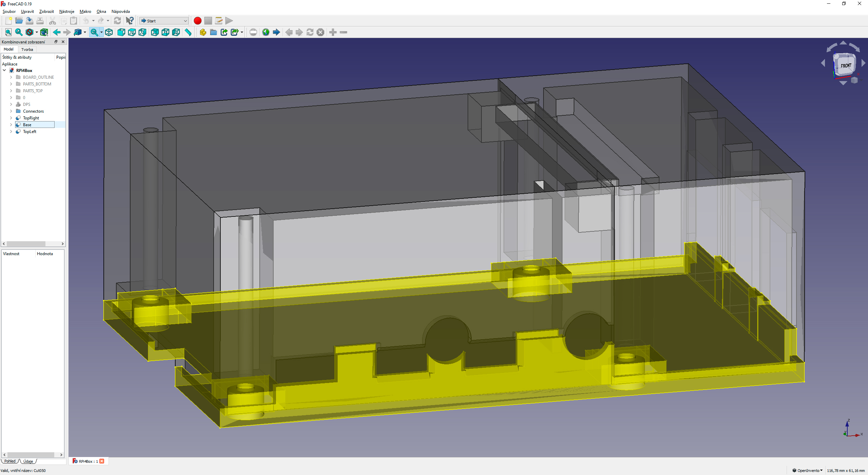Open the website globe icon
This screenshot has height=475, width=868.
(x=266, y=32)
